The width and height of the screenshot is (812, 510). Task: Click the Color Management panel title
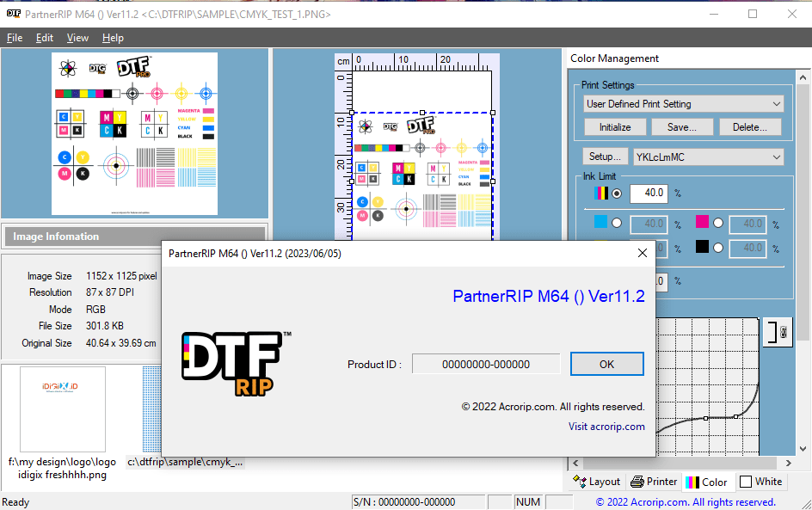[614, 58]
